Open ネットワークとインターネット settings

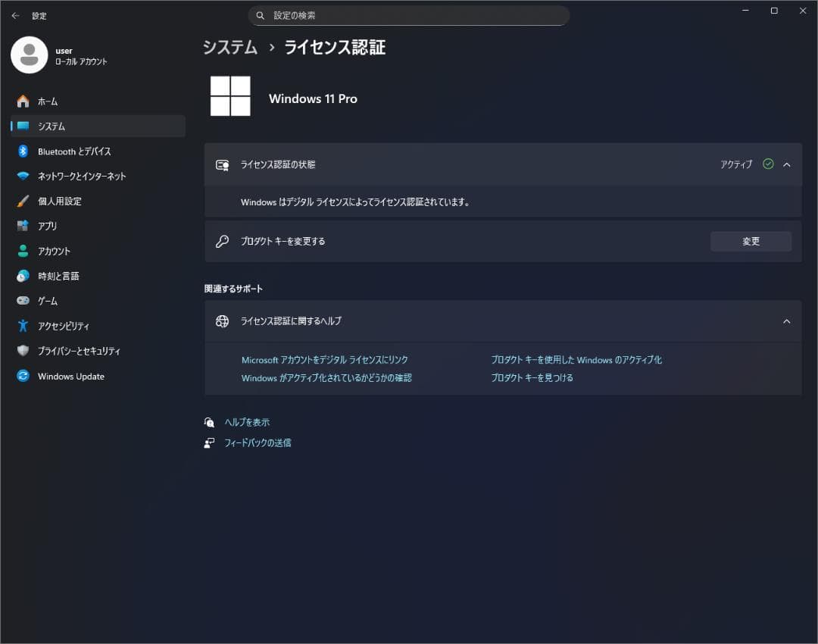[69, 176]
